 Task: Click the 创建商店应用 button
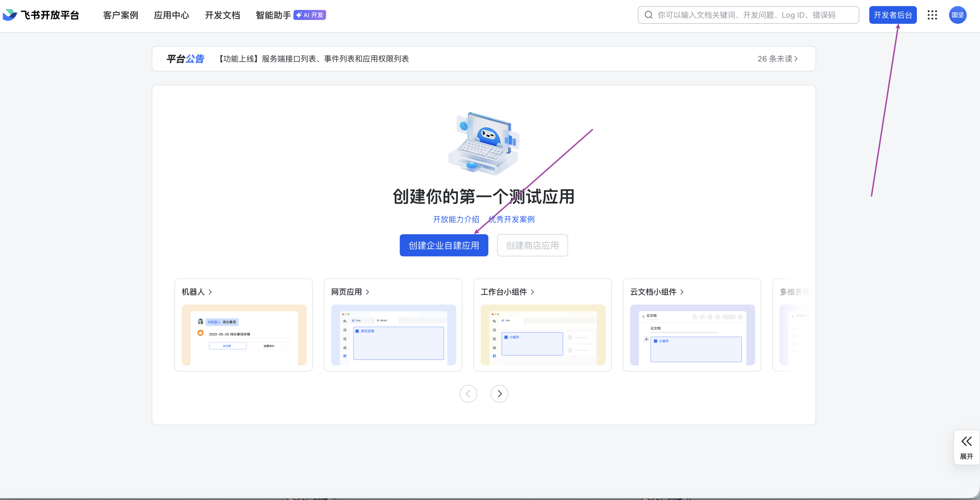(x=532, y=245)
